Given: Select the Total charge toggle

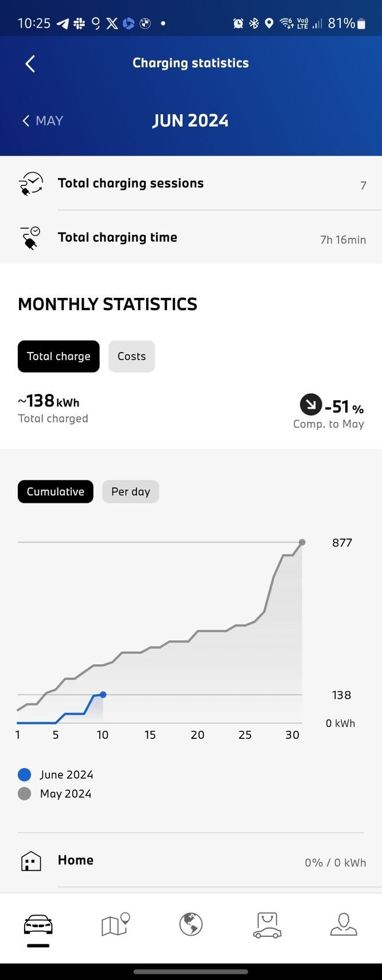Looking at the screenshot, I should tap(59, 357).
